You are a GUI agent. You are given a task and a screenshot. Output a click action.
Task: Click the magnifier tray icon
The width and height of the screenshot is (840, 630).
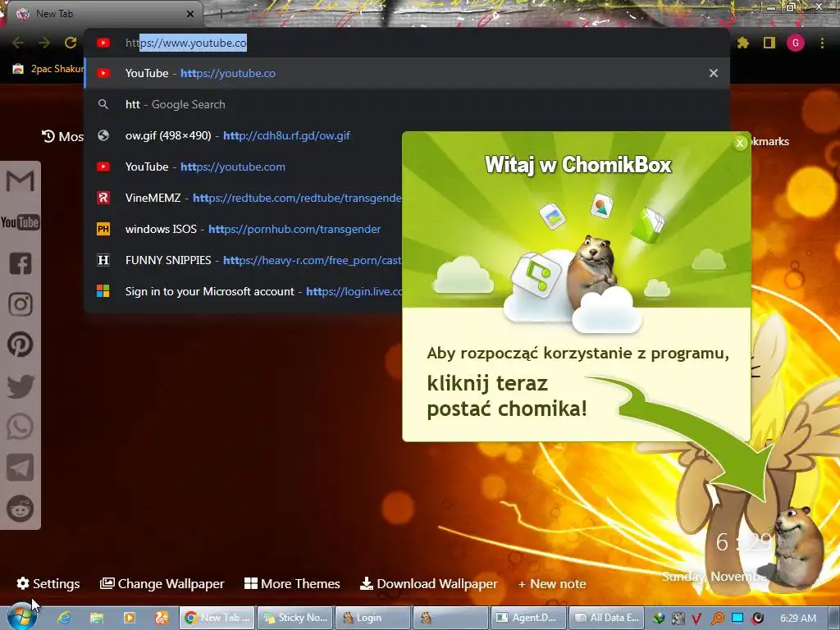point(717,619)
